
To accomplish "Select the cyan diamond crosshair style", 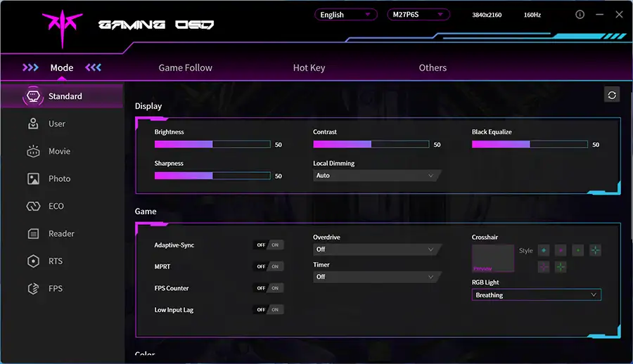I will [544, 250].
